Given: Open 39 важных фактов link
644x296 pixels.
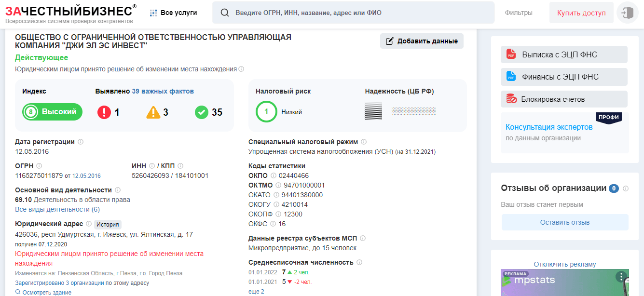Looking at the screenshot, I should click(163, 91).
